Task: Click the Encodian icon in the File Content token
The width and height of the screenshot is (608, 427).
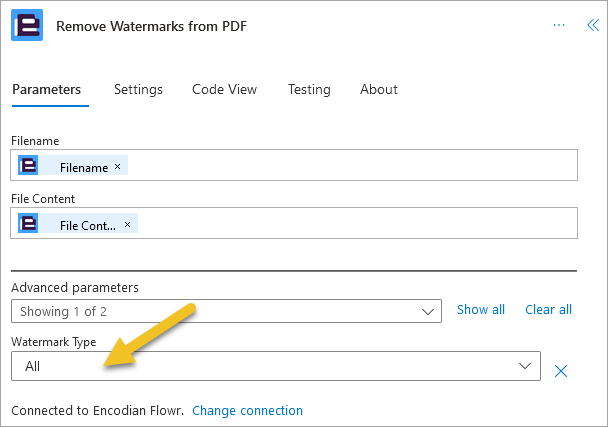Action: (28, 223)
